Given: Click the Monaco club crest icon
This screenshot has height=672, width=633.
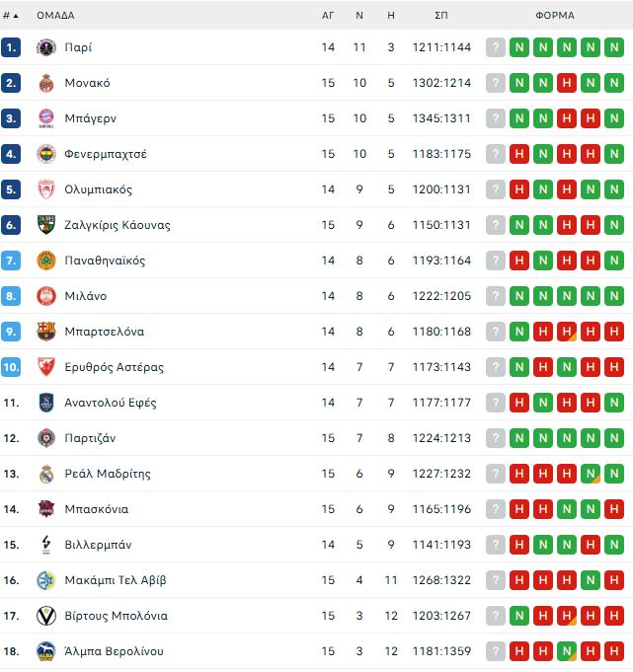Looking at the screenshot, I should (x=46, y=83).
